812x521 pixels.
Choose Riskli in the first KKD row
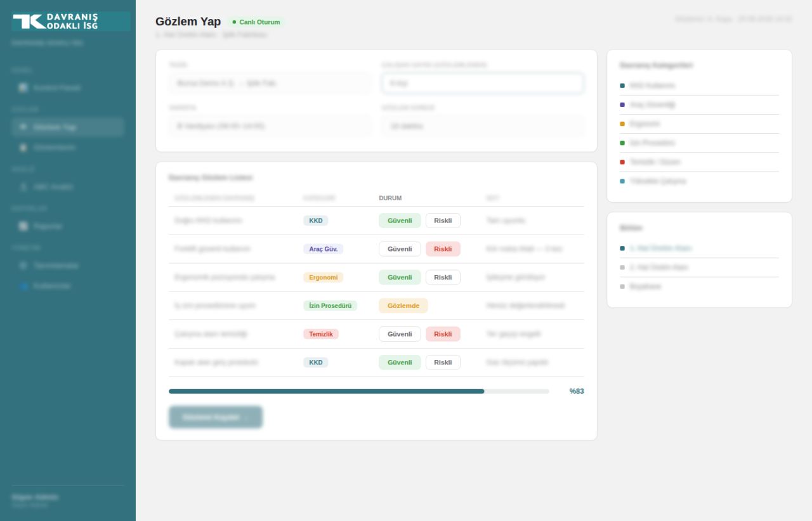pos(443,221)
